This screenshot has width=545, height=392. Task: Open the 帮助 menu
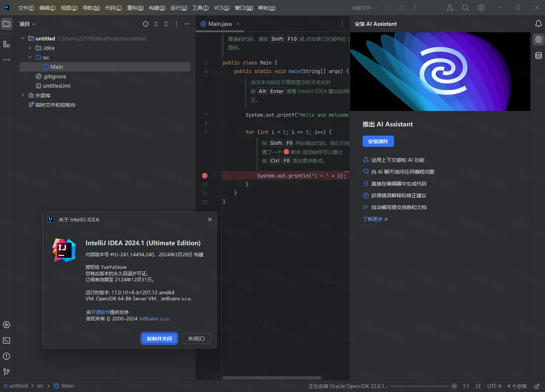click(x=266, y=8)
